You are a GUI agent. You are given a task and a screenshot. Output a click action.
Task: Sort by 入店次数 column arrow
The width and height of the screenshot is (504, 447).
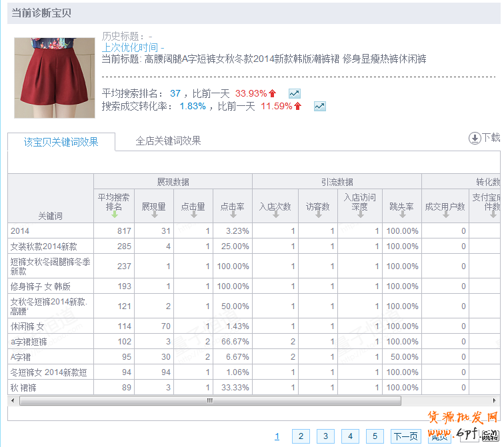pos(275,215)
